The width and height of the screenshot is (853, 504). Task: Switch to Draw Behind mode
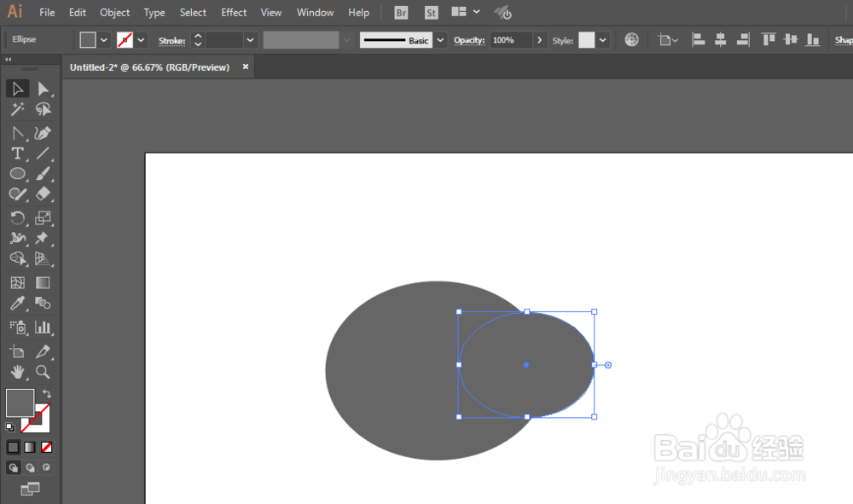click(x=30, y=467)
